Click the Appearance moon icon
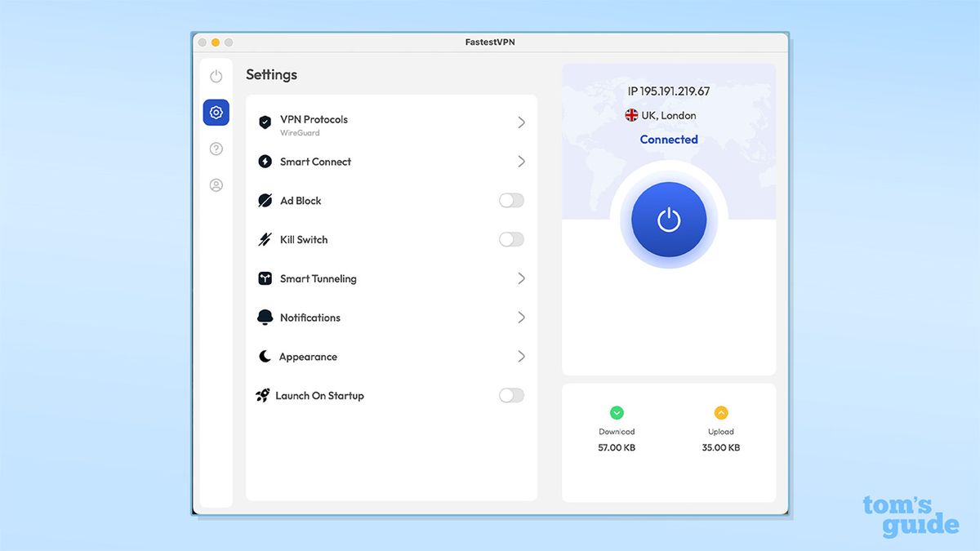980x551 pixels. 265,357
